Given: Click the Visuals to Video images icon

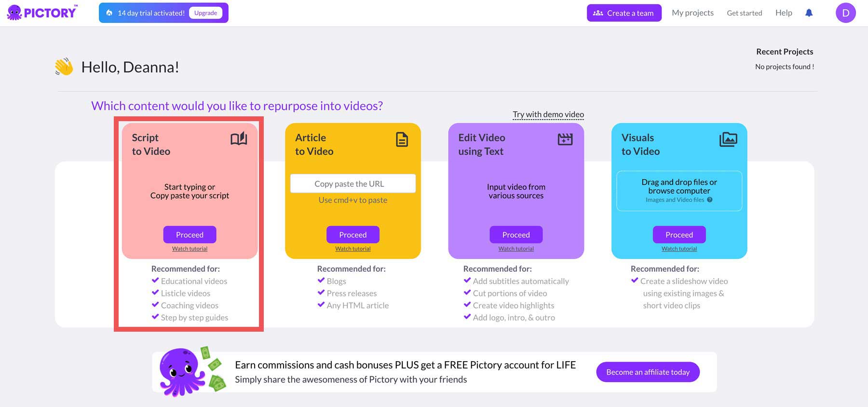Looking at the screenshot, I should point(728,140).
